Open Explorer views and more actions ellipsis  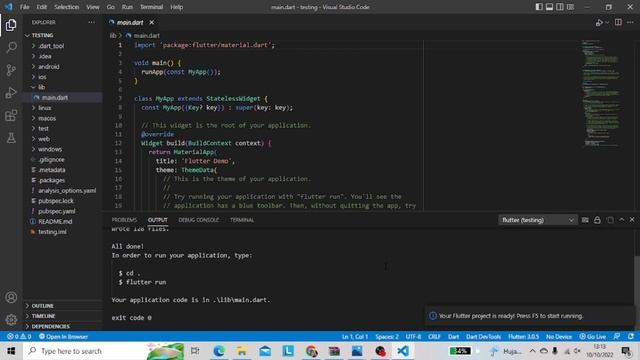(x=91, y=22)
